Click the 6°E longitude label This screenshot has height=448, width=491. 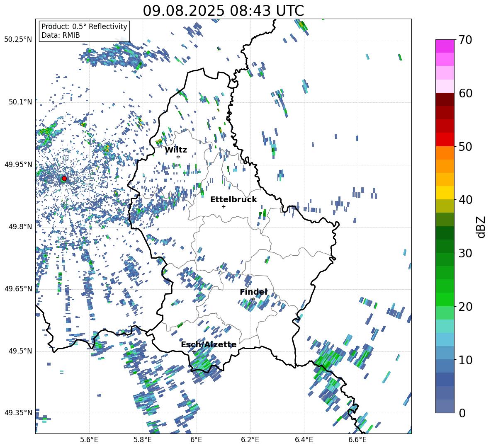click(x=196, y=440)
